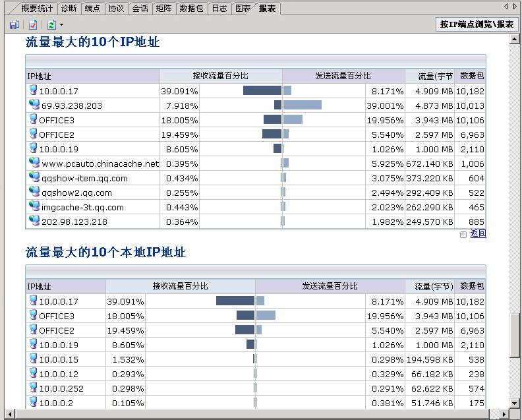Click heading 流量最大的10个本地IP地址

click(x=105, y=252)
